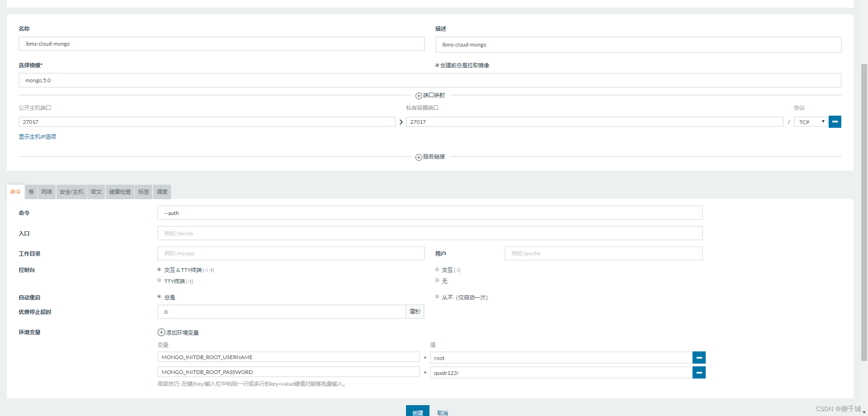Image resolution: width=868 pixels, height=416 pixels.
Task: Expand 显示主机IP选项
Action: (38, 137)
